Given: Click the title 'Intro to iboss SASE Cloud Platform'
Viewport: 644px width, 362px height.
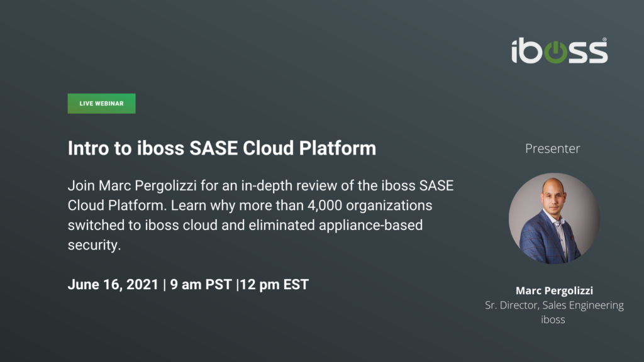Looking at the screenshot, I should (222, 148).
